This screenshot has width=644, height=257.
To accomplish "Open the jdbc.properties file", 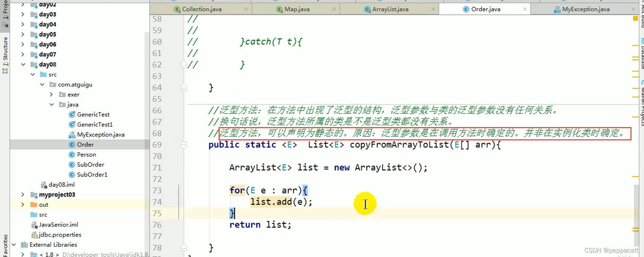I will click(x=60, y=235).
